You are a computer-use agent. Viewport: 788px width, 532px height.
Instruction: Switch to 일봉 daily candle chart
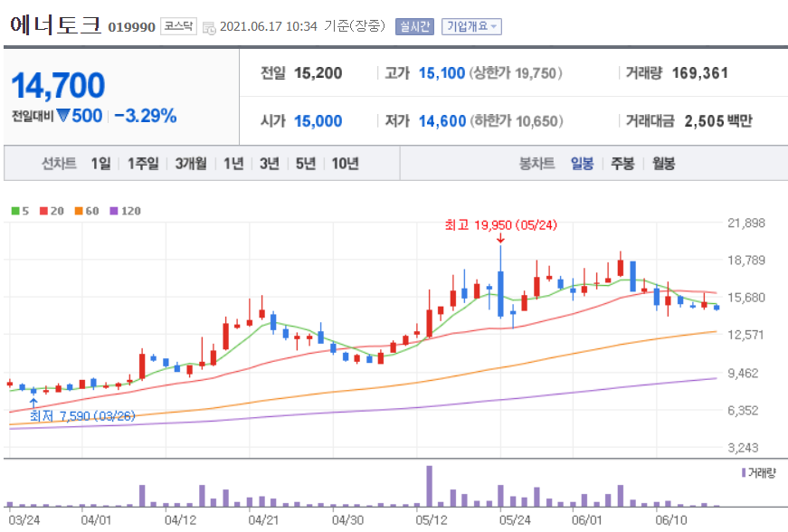(x=582, y=163)
